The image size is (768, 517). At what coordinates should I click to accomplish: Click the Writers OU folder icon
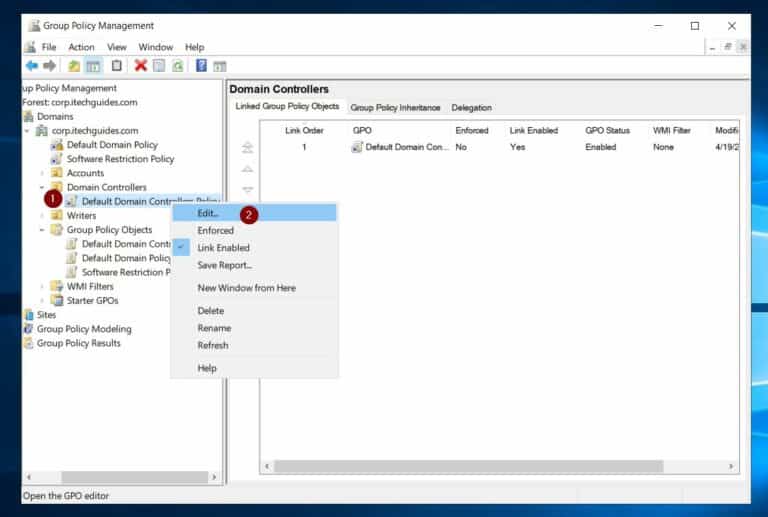pyautogui.click(x=57, y=215)
